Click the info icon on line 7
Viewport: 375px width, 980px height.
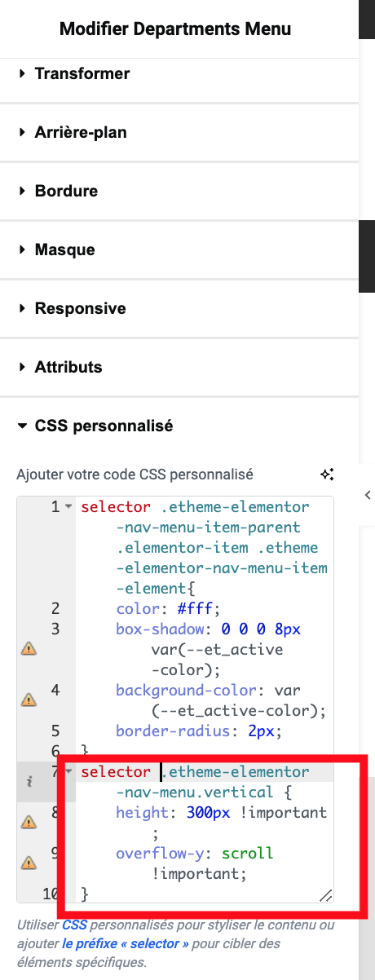pos(29,781)
